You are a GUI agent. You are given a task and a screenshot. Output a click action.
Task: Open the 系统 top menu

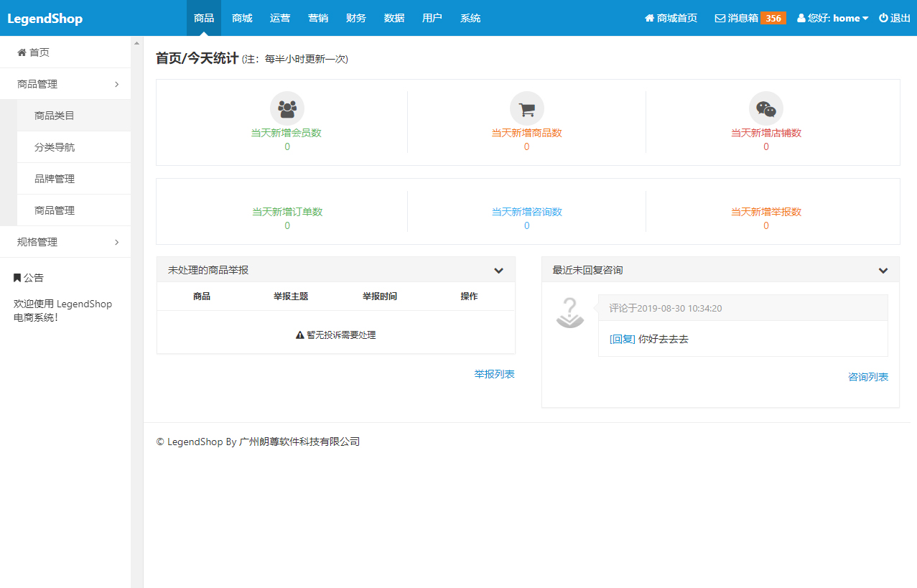470,18
